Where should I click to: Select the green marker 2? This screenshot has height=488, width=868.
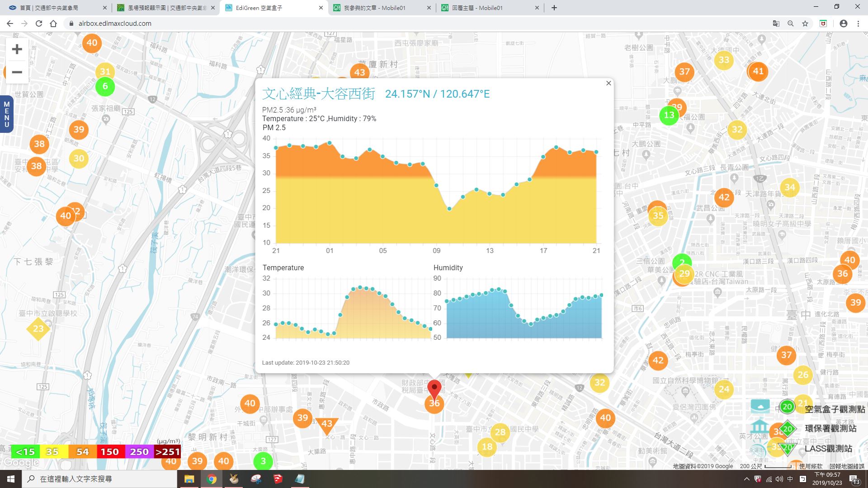coord(682,262)
